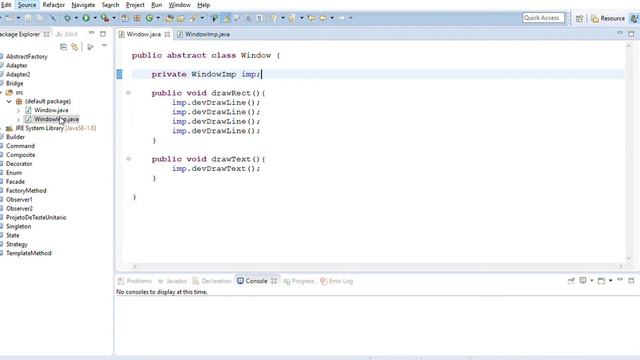Select the Adapter2 project
The height and width of the screenshot is (360, 640).
pyautogui.click(x=18, y=75)
